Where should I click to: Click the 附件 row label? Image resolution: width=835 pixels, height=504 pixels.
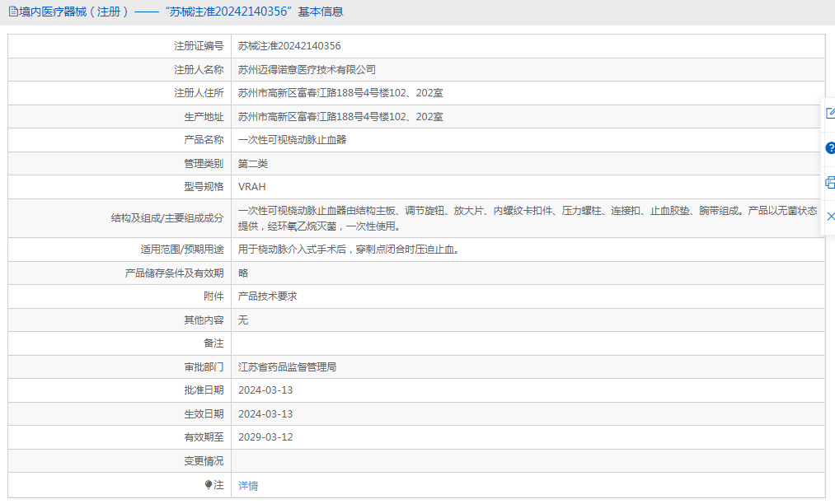click(213, 296)
